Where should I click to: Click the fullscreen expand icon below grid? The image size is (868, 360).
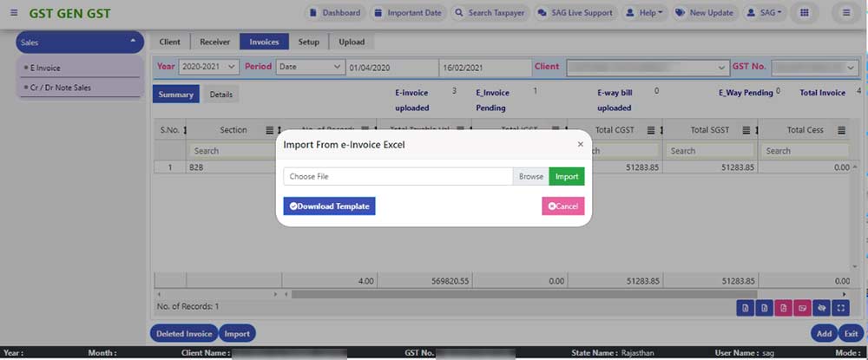pyautogui.click(x=840, y=307)
